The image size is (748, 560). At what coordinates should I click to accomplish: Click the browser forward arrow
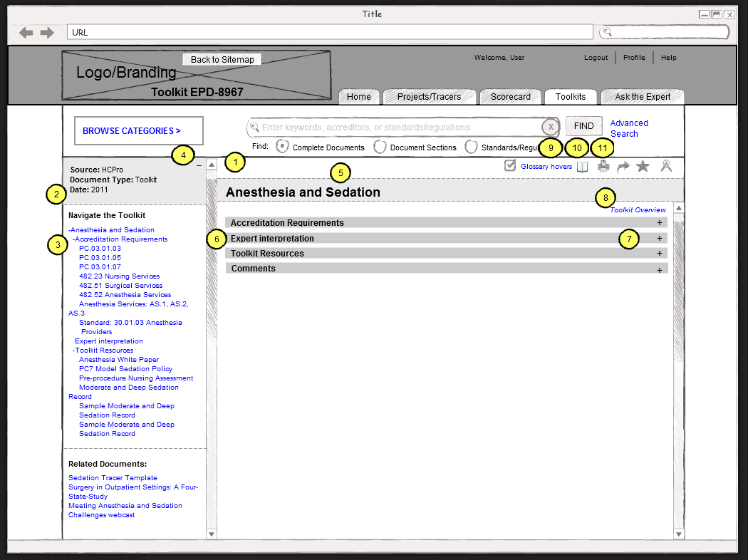(x=47, y=33)
